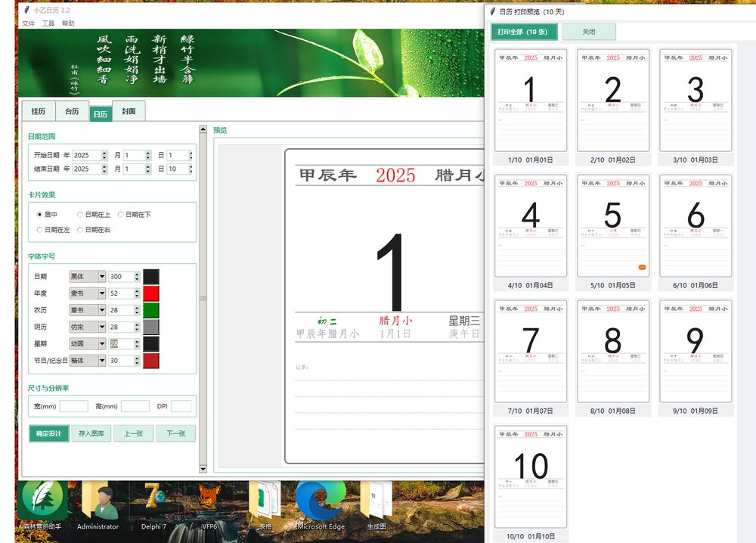Click 关闭 in the print preview window

pyautogui.click(x=589, y=32)
